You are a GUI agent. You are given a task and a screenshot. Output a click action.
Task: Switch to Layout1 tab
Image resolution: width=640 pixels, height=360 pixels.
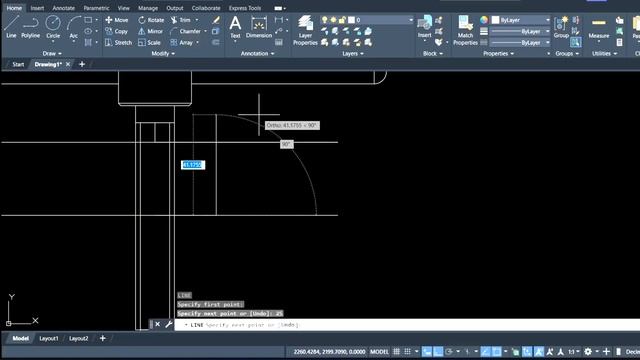click(x=49, y=338)
